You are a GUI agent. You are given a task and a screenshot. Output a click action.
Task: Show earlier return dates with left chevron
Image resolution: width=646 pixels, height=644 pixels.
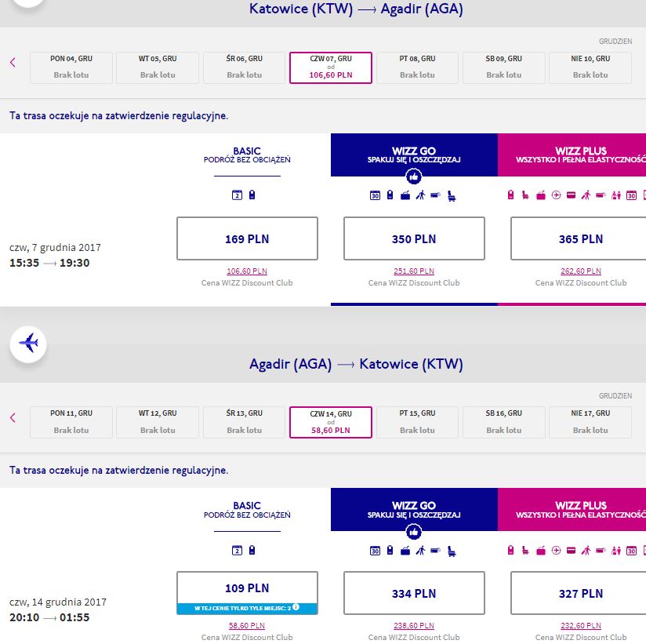(13, 417)
